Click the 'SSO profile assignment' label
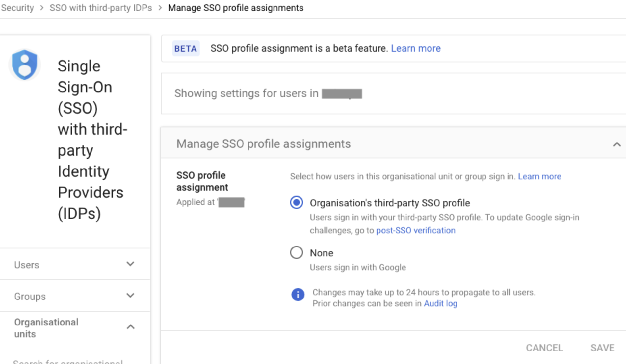626x364 pixels. click(x=202, y=181)
